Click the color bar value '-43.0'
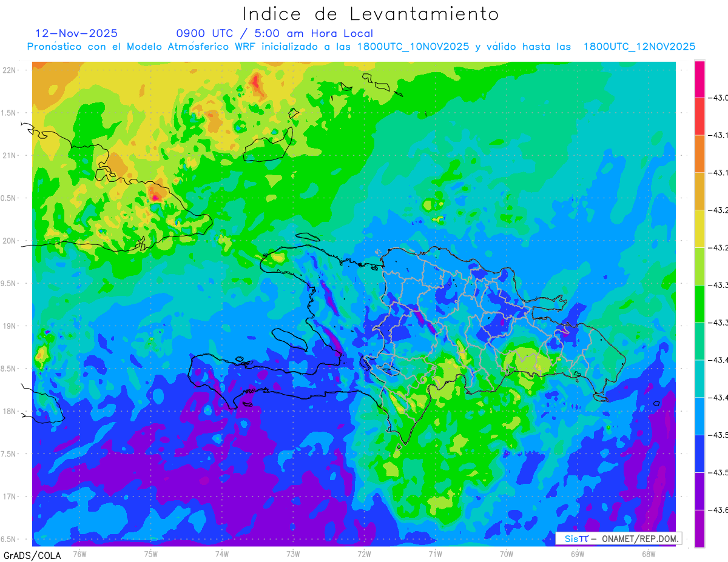Image resolution: width=728 pixels, height=562 pixels. 720,98
